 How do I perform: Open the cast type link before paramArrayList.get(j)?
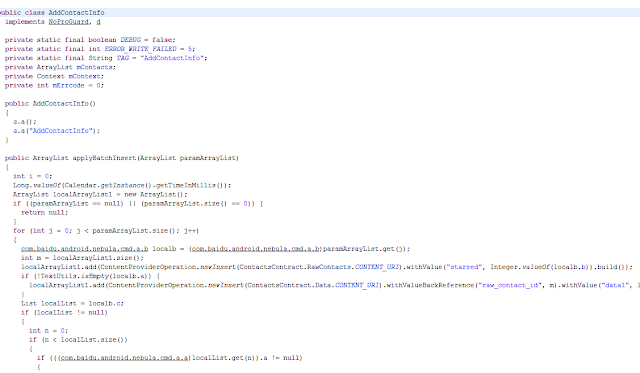tap(256, 249)
